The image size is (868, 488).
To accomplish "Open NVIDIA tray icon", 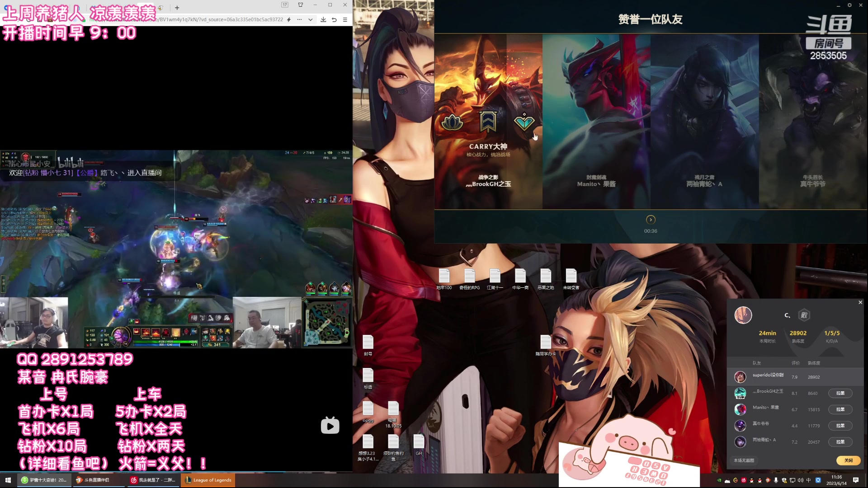I will 719,480.
